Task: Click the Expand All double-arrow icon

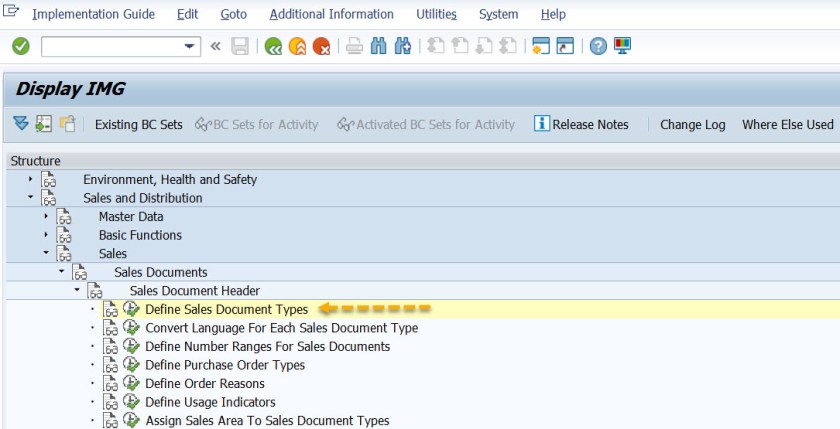Action: (x=20, y=124)
